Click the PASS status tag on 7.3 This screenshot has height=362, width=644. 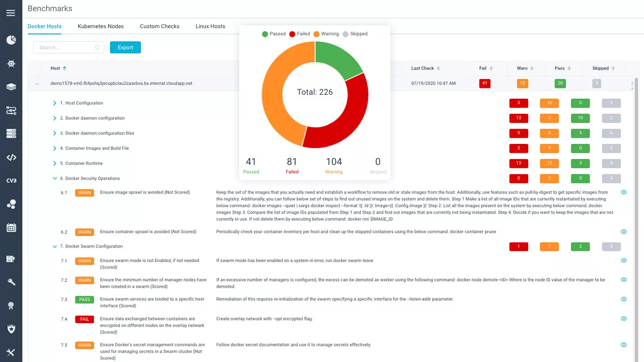point(85,299)
